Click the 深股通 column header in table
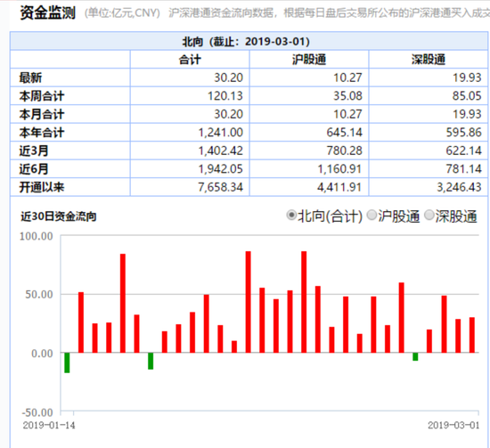This screenshot has height=448, width=490. [x=429, y=60]
